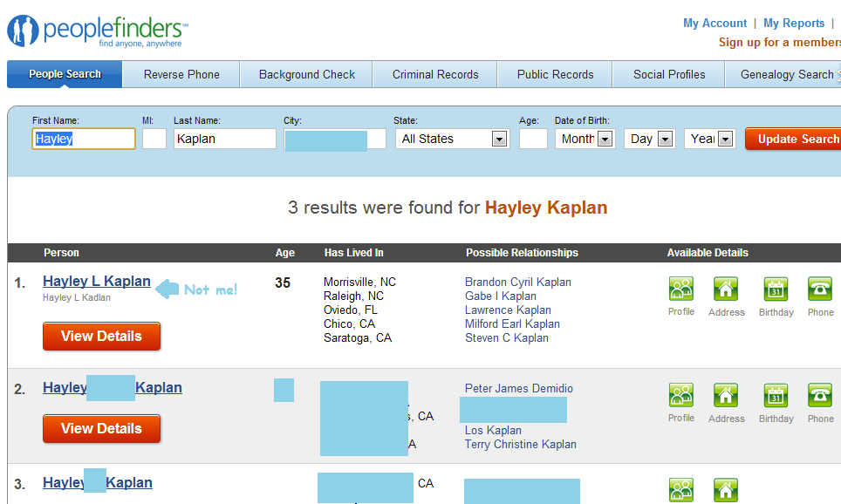Select the Chico, CA location text

349,324
